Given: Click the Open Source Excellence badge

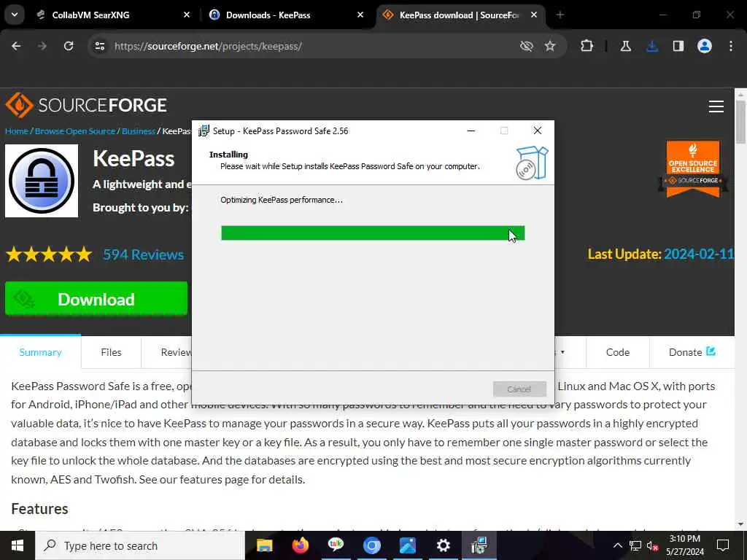Looking at the screenshot, I should tap(693, 169).
